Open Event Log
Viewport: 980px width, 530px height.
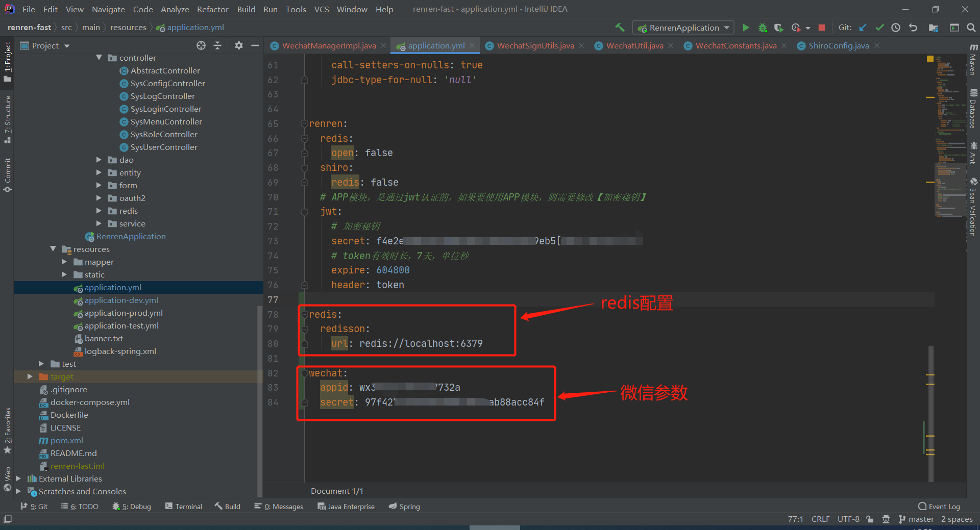pos(939,507)
